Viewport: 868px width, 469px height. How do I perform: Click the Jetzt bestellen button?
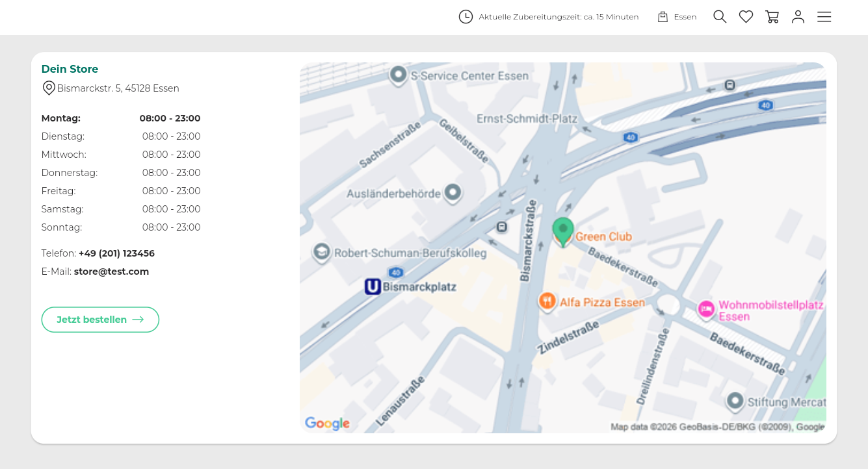tap(100, 320)
